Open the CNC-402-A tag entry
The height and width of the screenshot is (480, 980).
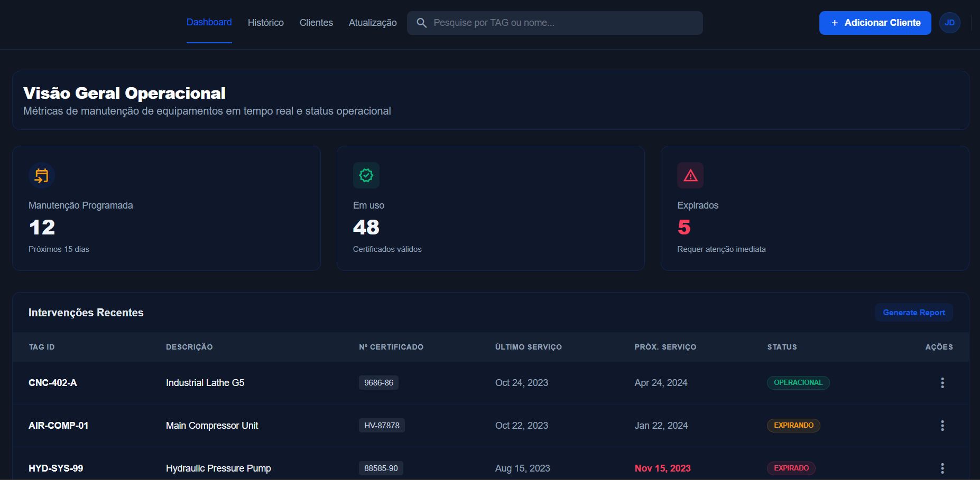tap(53, 383)
